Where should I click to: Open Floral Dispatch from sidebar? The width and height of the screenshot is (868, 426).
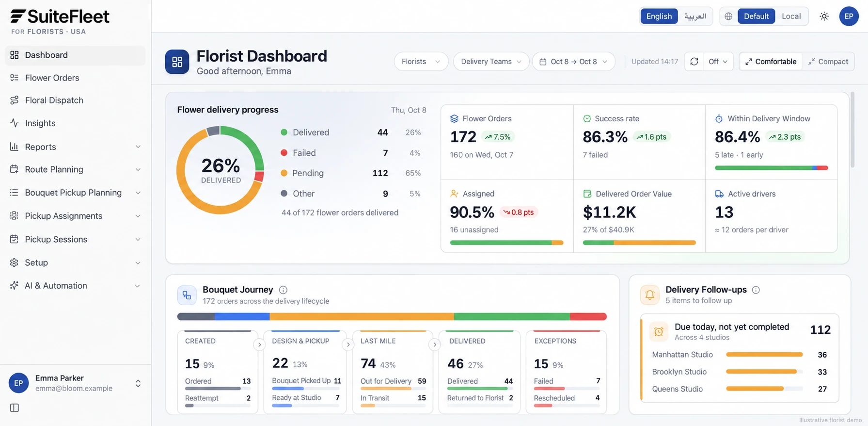coord(75,100)
